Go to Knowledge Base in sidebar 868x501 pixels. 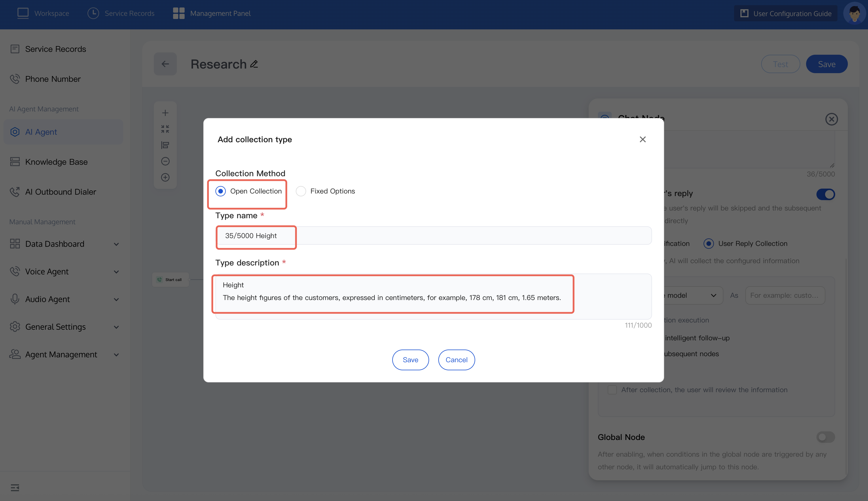click(56, 162)
